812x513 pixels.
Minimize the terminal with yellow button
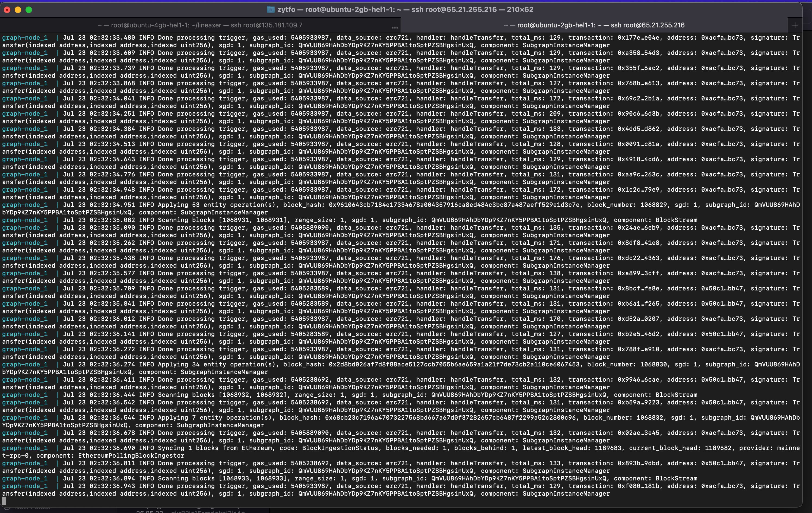point(18,10)
